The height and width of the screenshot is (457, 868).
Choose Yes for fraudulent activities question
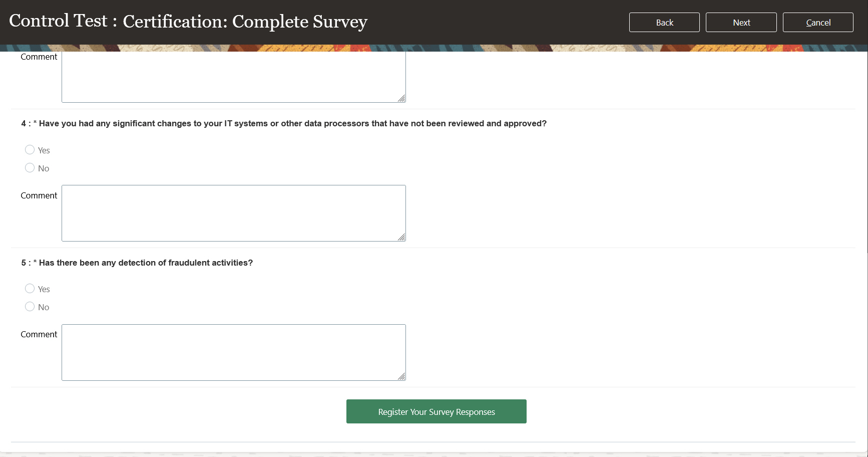[x=30, y=289]
